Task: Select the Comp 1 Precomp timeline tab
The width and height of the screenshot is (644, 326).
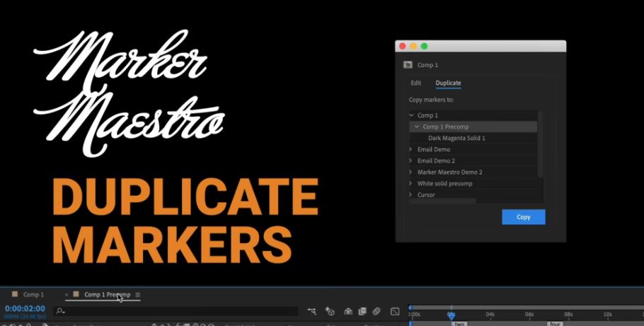Action: [107, 294]
